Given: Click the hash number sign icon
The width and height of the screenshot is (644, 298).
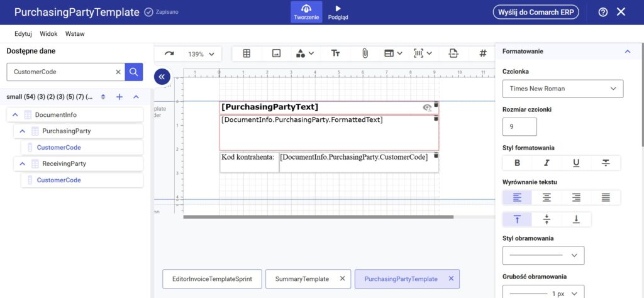Looking at the screenshot, I should click(x=483, y=54).
